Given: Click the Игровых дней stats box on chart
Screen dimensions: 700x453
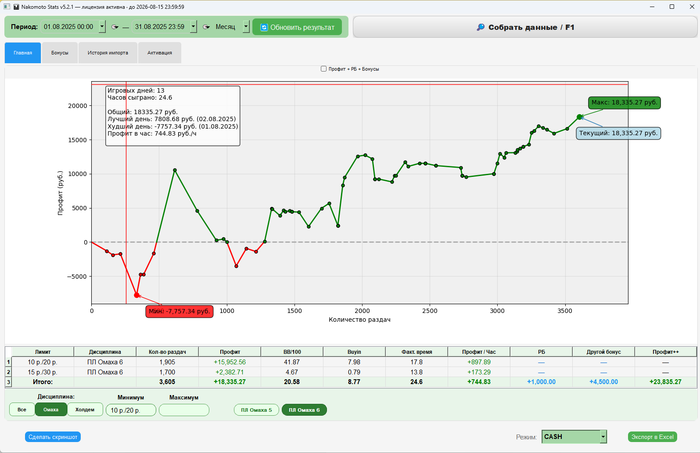Looking at the screenshot, I should 173,116.
